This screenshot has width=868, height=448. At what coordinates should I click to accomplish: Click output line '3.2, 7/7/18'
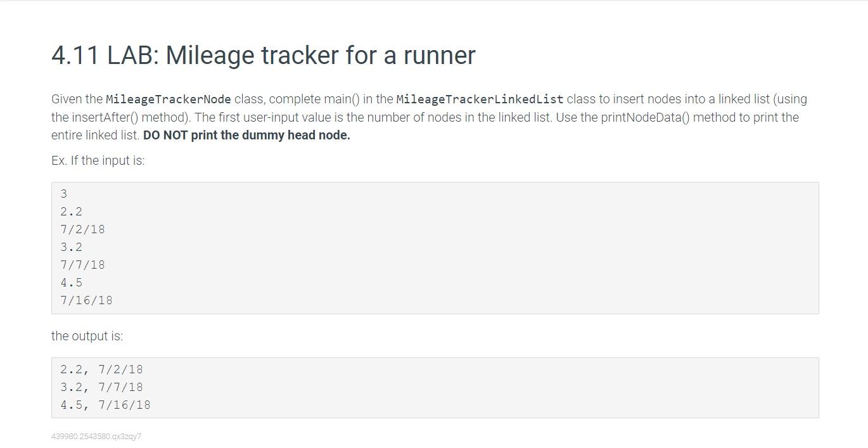(x=102, y=387)
